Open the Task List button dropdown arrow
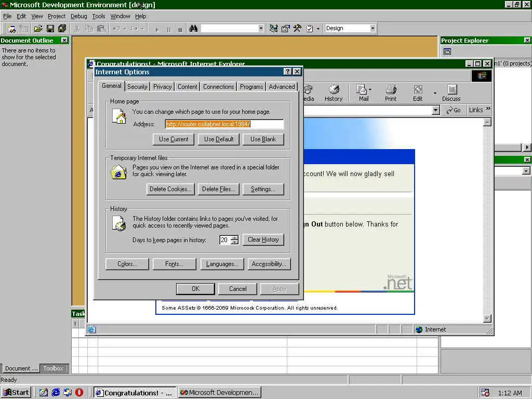The height and width of the screenshot is (399, 532). pos(318,29)
